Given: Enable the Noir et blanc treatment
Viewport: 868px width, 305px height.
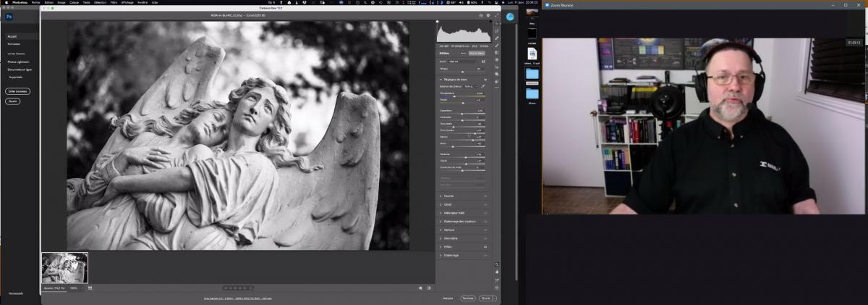Looking at the screenshot, I should point(477,54).
